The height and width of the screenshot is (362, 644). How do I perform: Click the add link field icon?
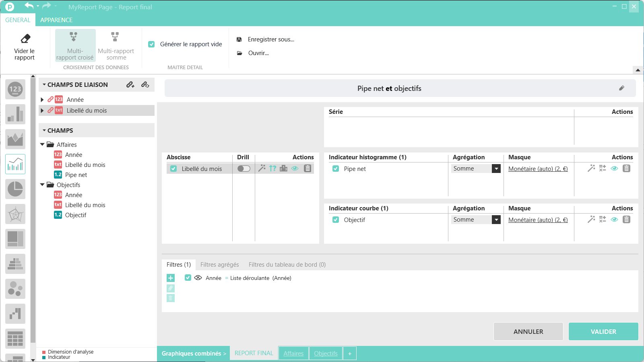point(130,84)
